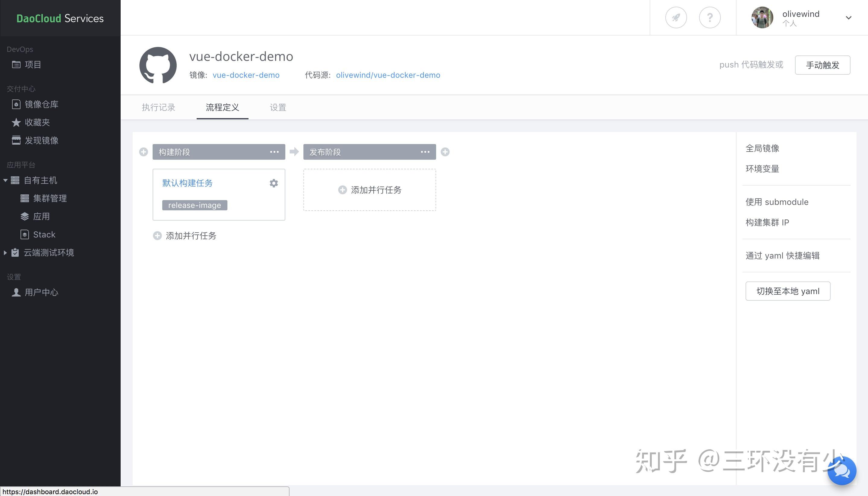This screenshot has width=868, height=496.
Task: Click plus icon before 构建阶段 stage
Action: (x=144, y=152)
